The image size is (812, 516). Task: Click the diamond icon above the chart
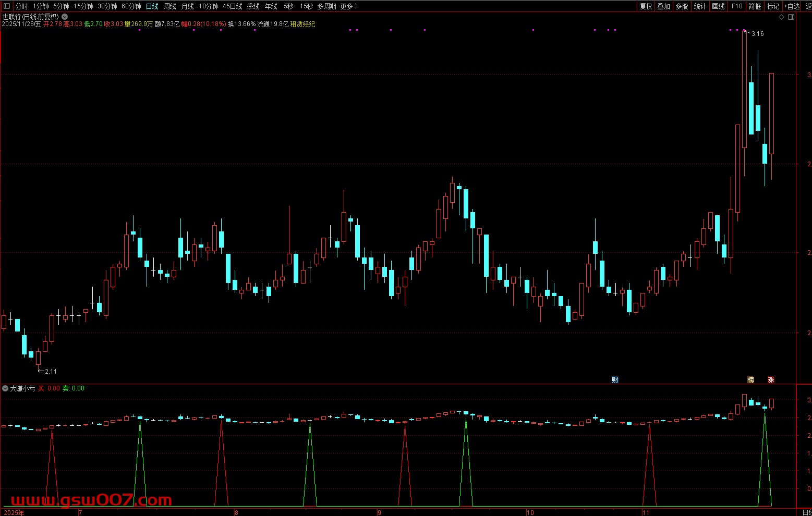point(781,17)
